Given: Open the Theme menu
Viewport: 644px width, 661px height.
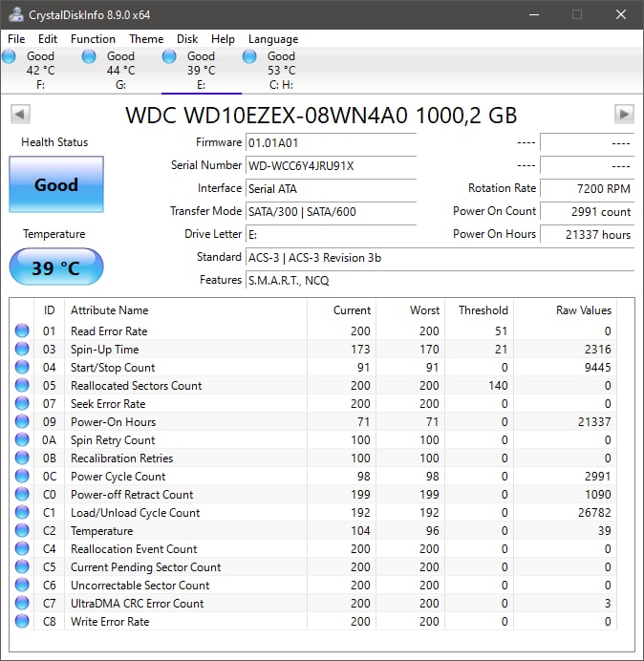Looking at the screenshot, I should tap(146, 39).
